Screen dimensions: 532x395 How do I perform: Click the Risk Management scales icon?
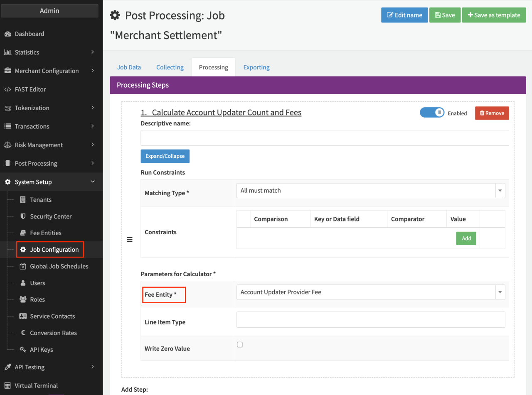click(7, 145)
